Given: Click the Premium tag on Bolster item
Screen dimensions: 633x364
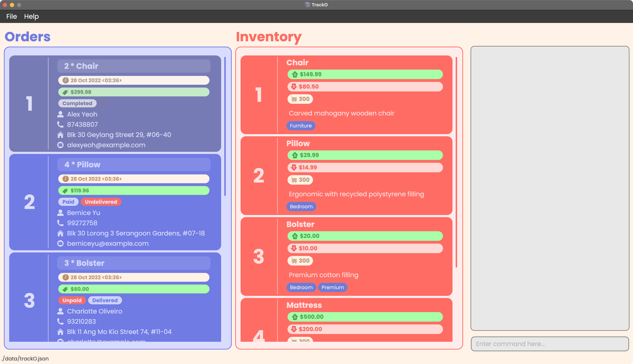Looking at the screenshot, I should (333, 288).
